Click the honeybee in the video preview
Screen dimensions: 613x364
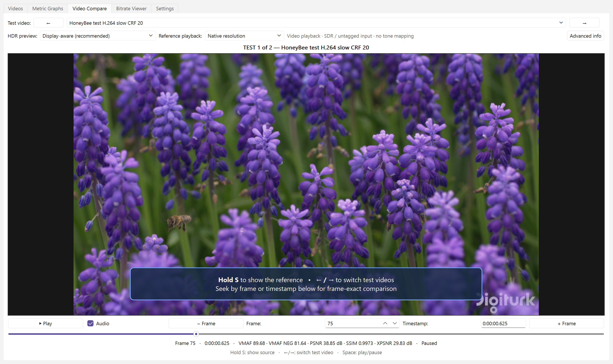179,222
